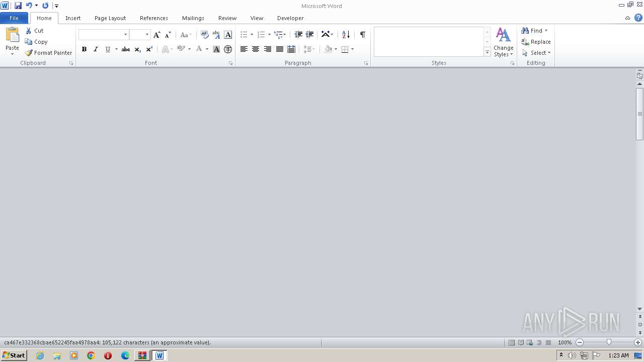Select the Copy command
Image resolution: width=644 pixels, height=362 pixels.
[x=36, y=42]
